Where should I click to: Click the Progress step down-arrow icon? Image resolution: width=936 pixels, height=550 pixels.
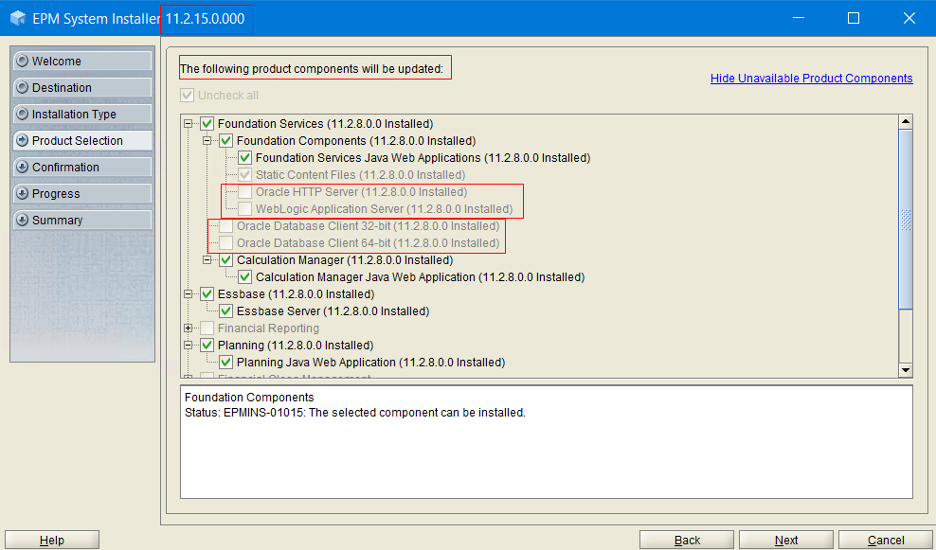(x=22, y=193)
